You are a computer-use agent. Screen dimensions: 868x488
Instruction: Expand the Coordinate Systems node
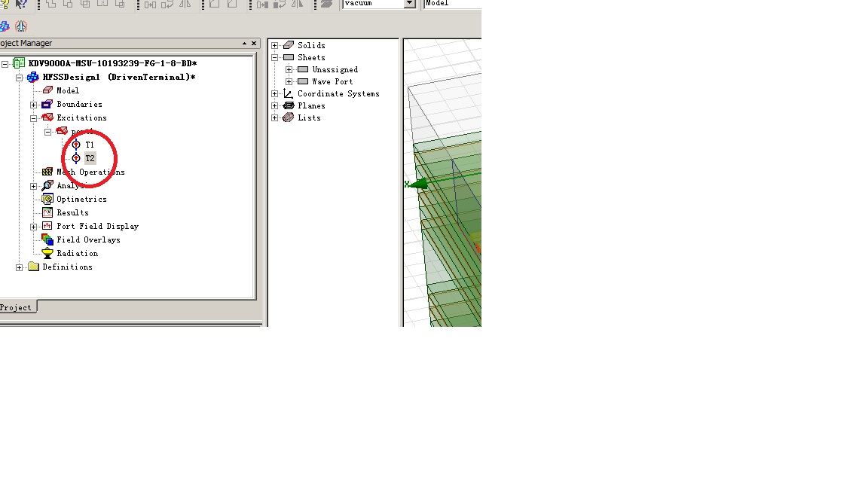click(274, 94)
